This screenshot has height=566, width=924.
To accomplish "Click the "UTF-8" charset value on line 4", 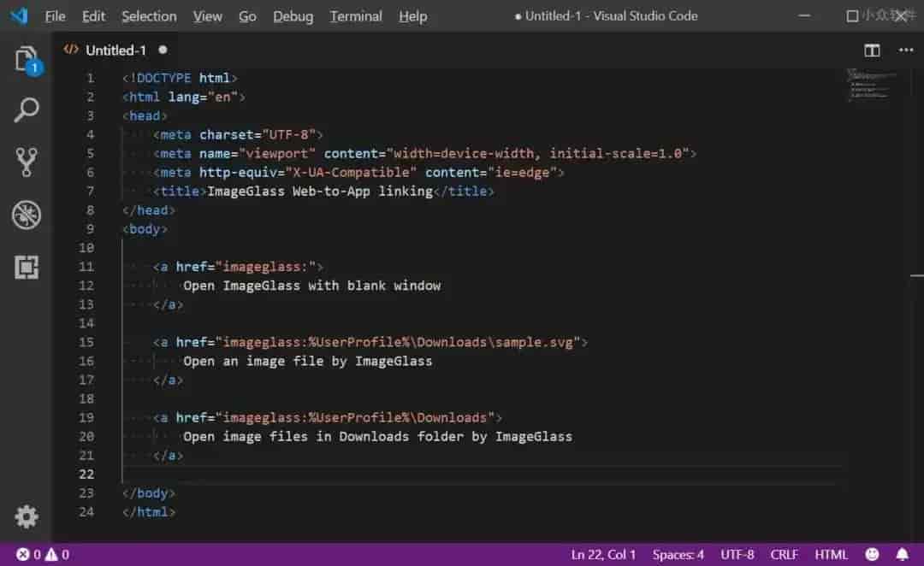I will click(289, 135).
